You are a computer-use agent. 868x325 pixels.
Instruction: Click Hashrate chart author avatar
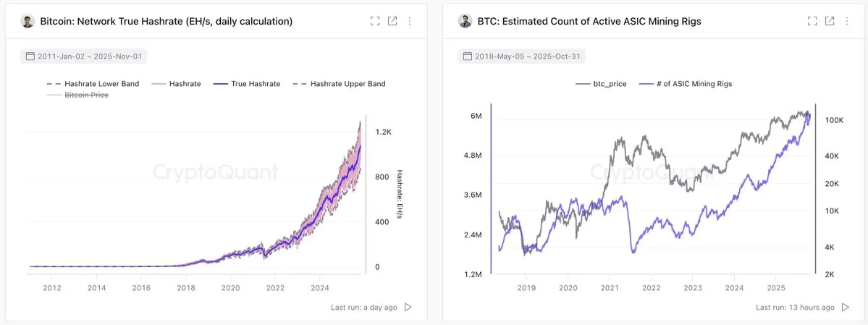pyautogui.click(x=28, y=22)
